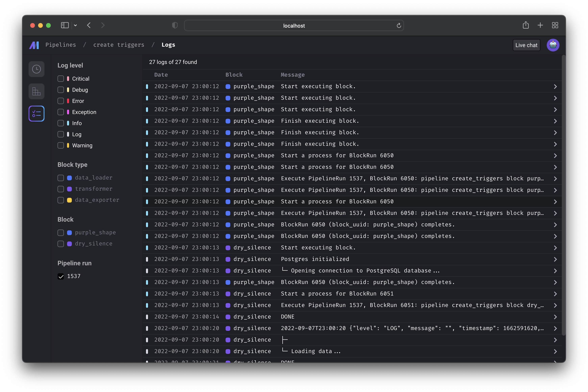Click the yellow data_exporter color swatch
The image size is (588, 392).
69,200
